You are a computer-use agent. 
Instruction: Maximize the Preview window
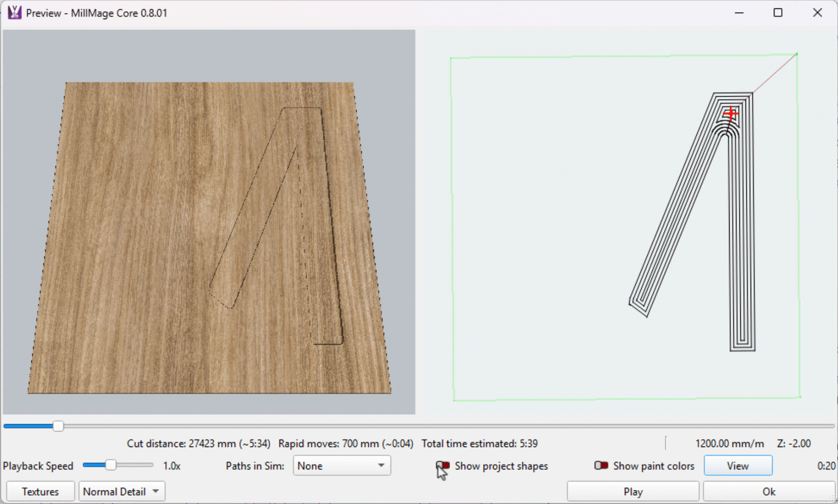click(778, 13)
